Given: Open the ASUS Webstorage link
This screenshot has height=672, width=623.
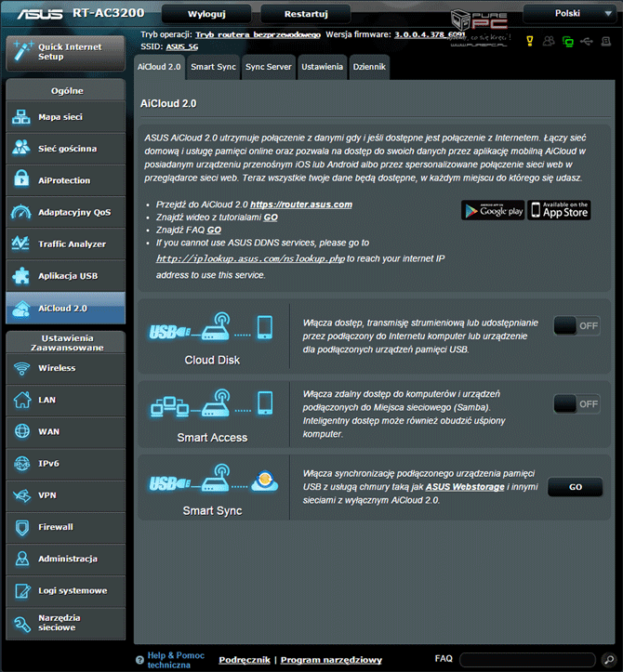Looking at the screenshot, I should click(465, 487).
